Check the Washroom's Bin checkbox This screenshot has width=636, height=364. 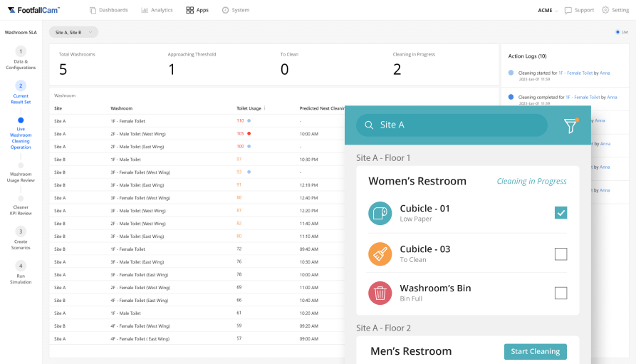pyautogui.click(x=561, y=293)
